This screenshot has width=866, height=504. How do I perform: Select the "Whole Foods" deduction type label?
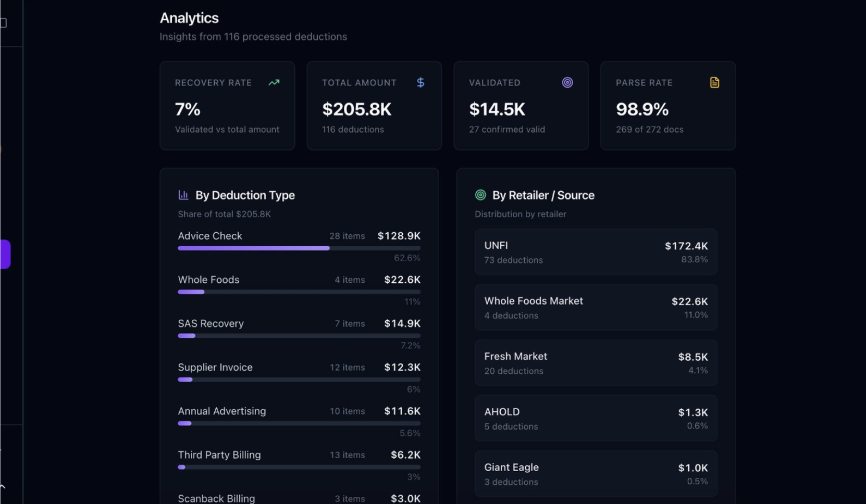tap(209, 280)
